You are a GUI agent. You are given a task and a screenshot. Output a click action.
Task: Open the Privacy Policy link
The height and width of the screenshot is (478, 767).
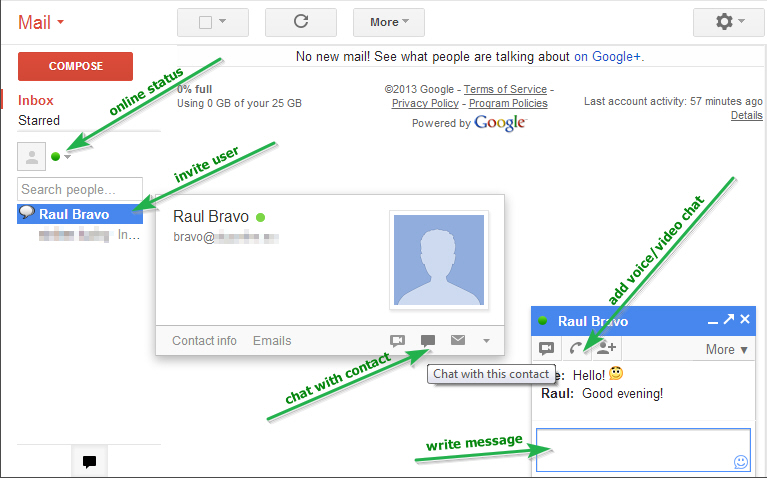[425, 104]
